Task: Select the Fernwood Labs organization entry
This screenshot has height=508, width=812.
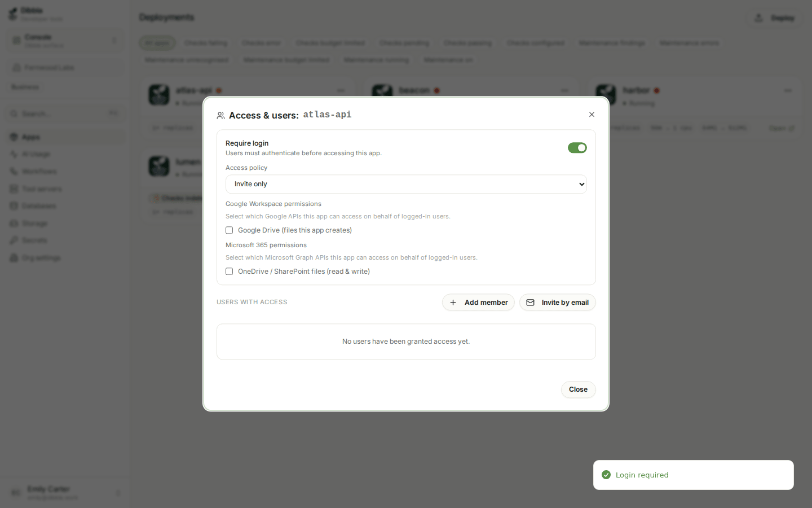Action: 65,68
